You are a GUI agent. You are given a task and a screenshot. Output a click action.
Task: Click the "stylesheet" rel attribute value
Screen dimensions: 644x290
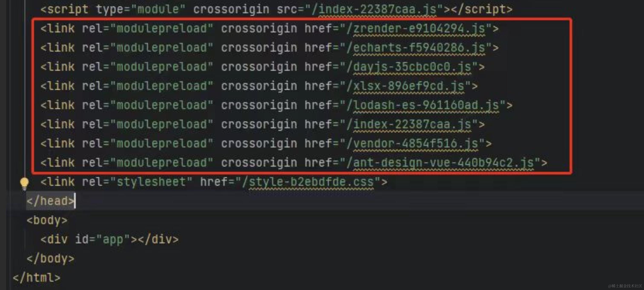click(151, 182)
